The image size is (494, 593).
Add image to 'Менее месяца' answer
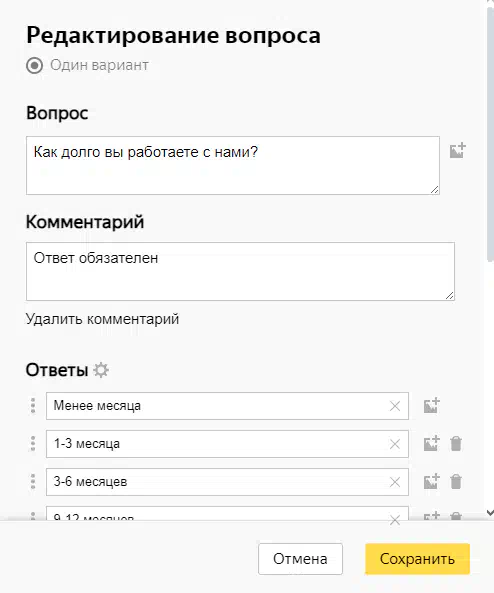click(432, 405)
